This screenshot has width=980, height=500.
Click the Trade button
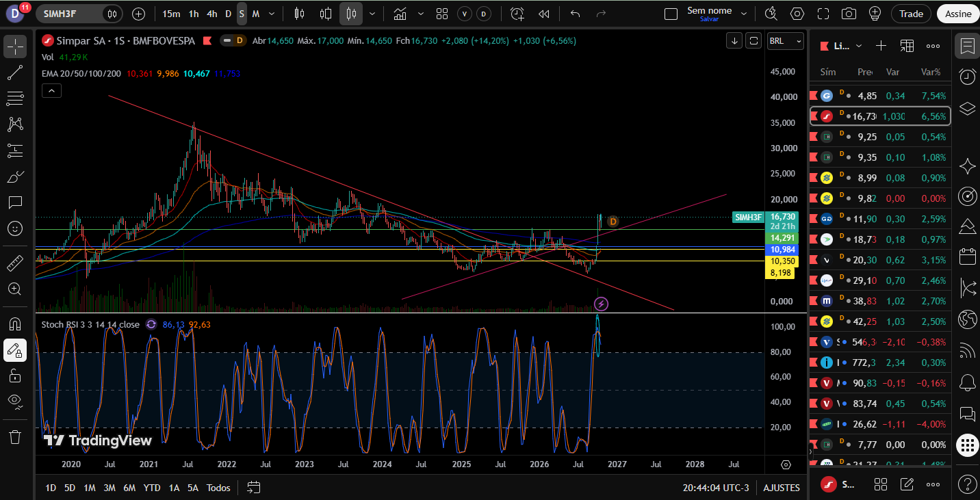(x=911, y=14)
